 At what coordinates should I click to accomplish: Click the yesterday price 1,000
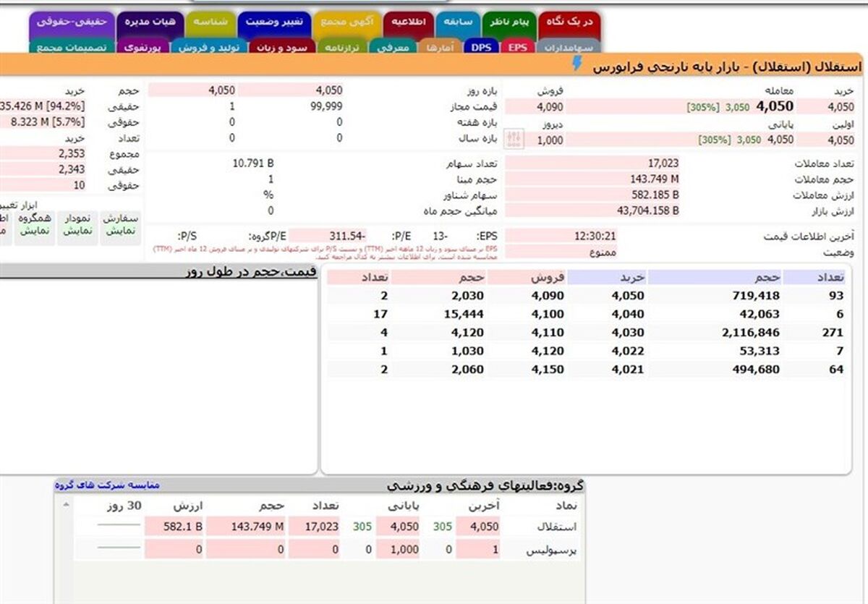click(550, 140)
